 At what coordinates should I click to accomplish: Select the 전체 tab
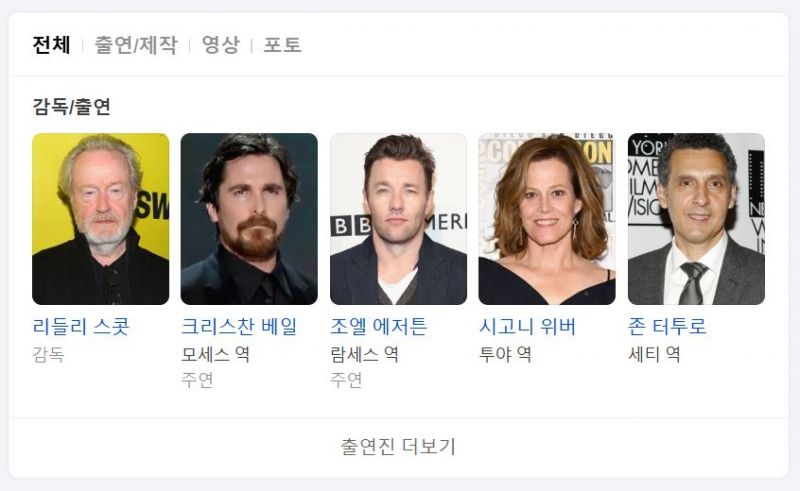coord(51,45)
